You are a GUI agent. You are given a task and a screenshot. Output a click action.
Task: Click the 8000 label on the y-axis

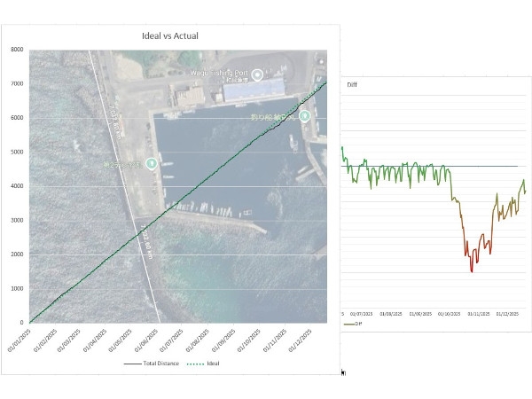[x=17, y=50]
